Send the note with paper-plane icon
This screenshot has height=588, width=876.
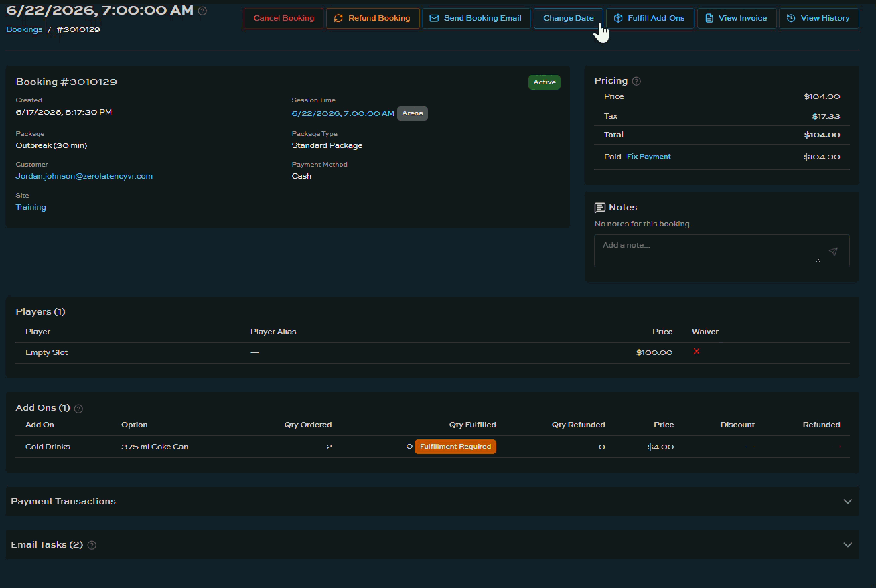[833, 251]
